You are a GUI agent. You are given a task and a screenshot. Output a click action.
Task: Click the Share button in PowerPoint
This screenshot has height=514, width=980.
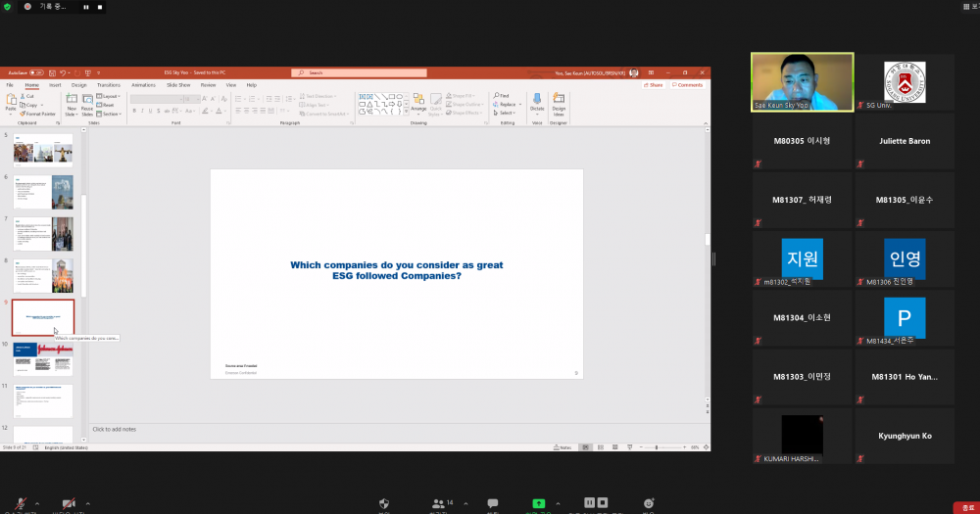(653, 85)
